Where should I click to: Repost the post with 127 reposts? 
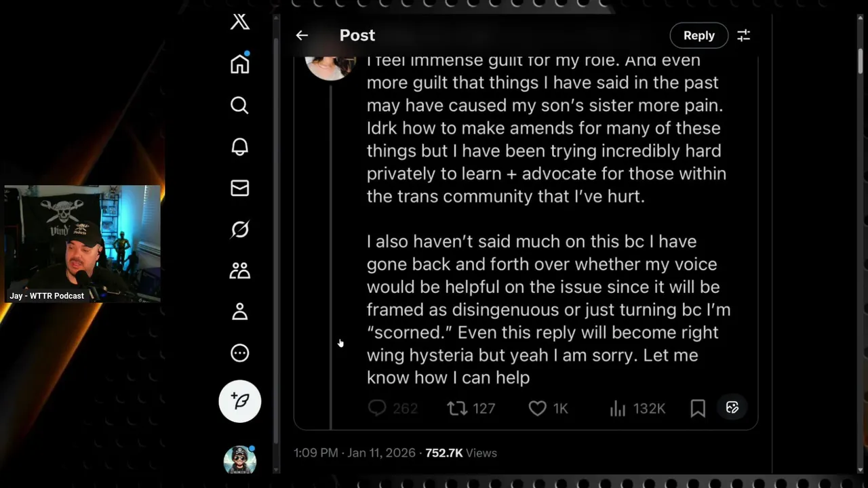(x=456, y=408)
